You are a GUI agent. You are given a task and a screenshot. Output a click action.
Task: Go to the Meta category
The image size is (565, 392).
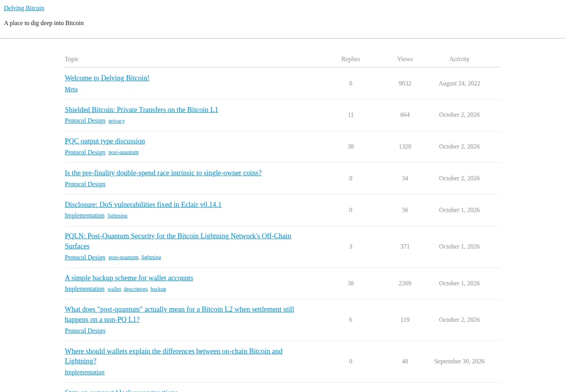coord(71,89)
